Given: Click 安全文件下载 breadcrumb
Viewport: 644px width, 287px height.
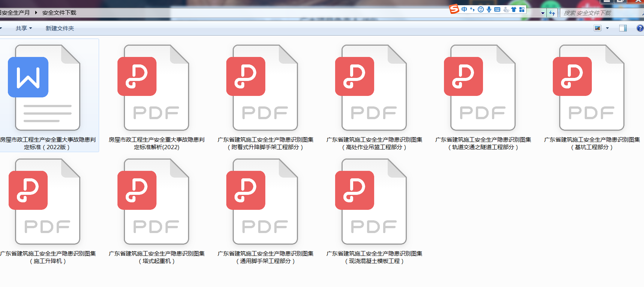Looking at the screenshot, I should [x=59, y=13].
